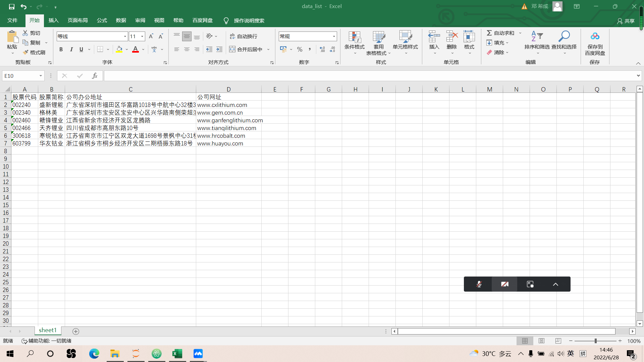Toggle Wrap Text (自动换行)
Screen dimensions: 644x362
pyautogui.click(x=244, y=36)
